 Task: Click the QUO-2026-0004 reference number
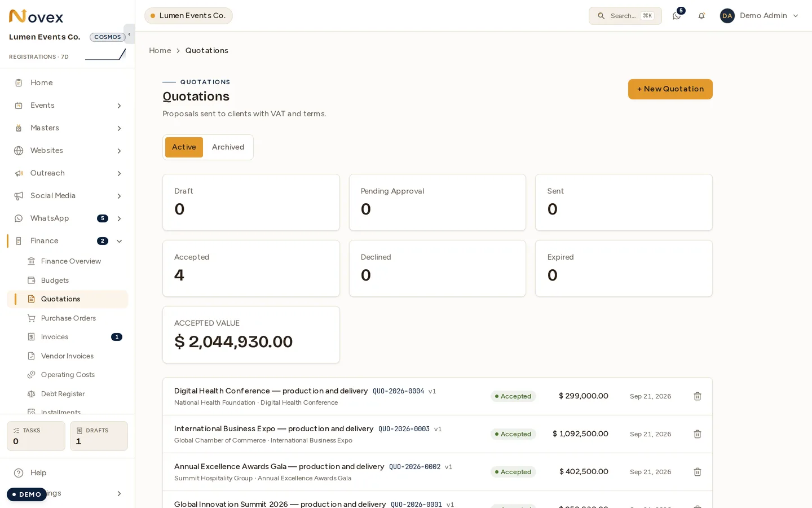pyautogui.click(x=398, y=391)
